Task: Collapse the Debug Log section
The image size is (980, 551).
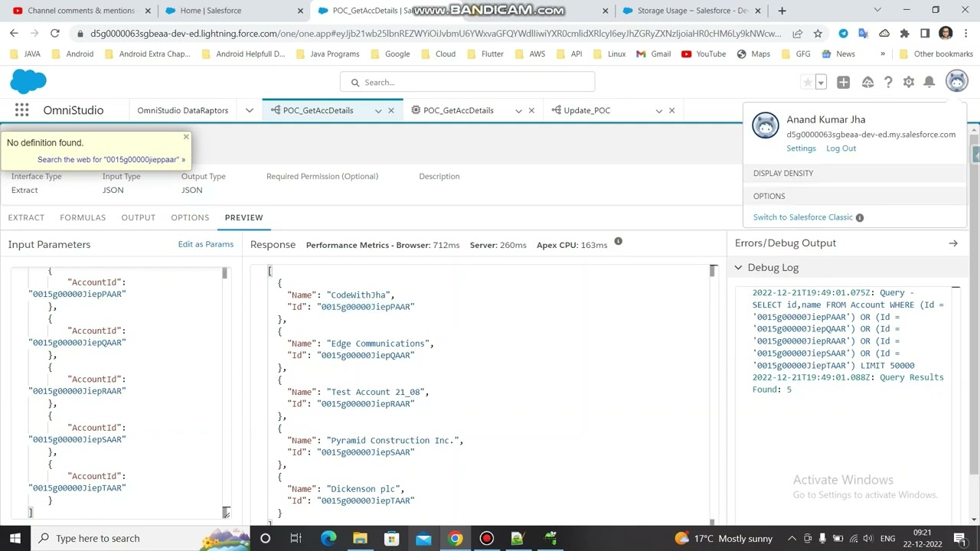Action: tap(738, 267)
